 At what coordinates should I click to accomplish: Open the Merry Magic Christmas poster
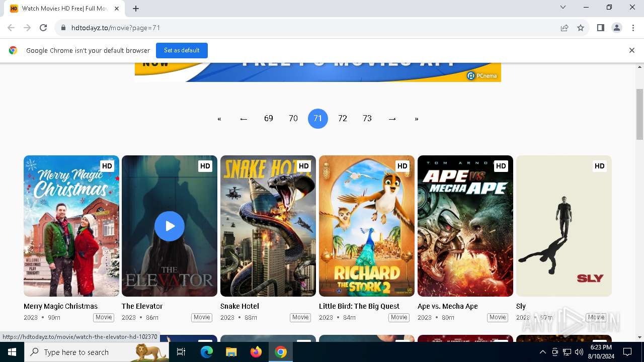[71, 226]
